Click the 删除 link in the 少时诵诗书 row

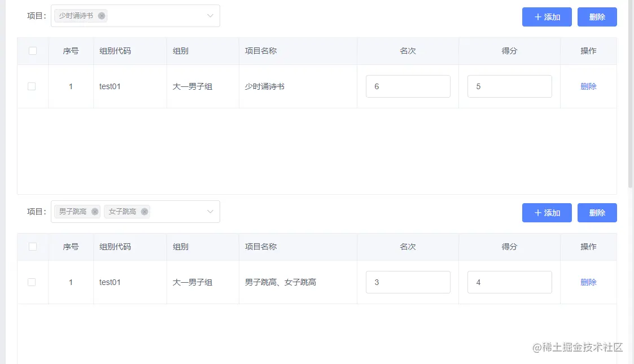(588, 86)
